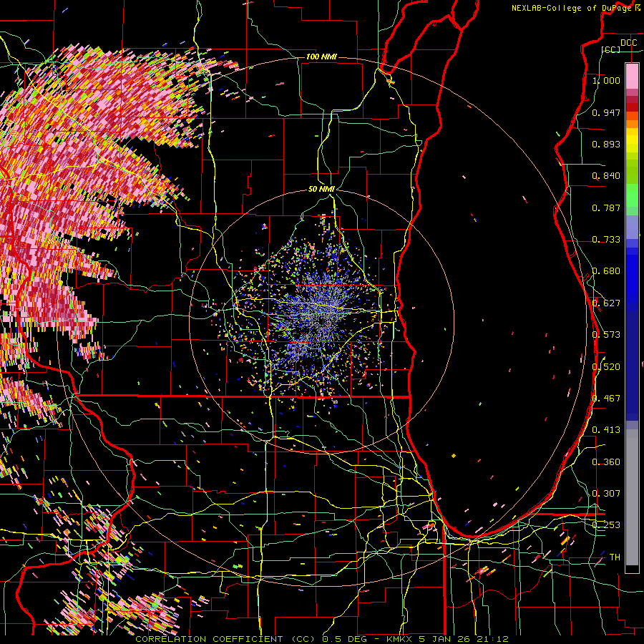Viewport: 644px width, 644px height.
Task: Click the 100 NMI range ring label
Action: tap(321, 57)
